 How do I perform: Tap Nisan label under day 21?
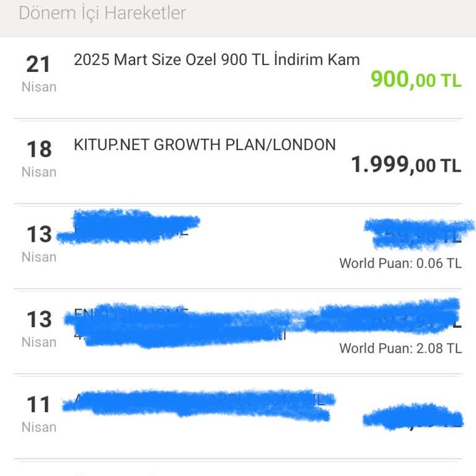pyautogui.click(x=38, y=87)
